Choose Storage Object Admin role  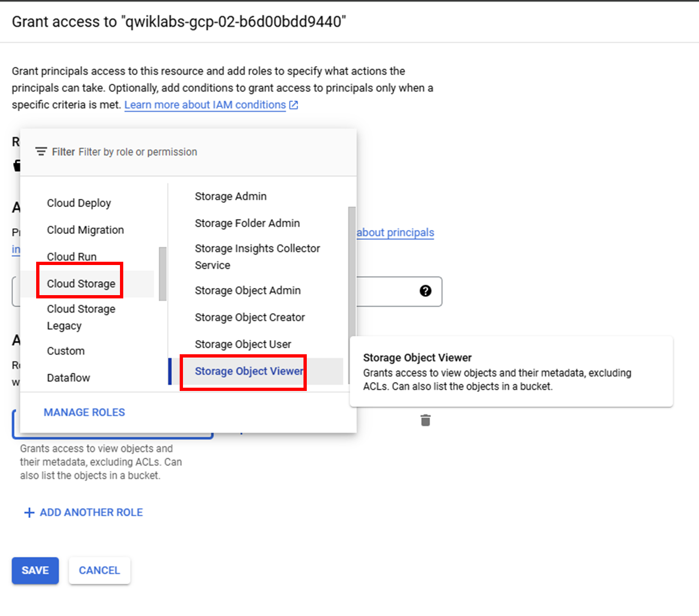click(x=248, y=290)
